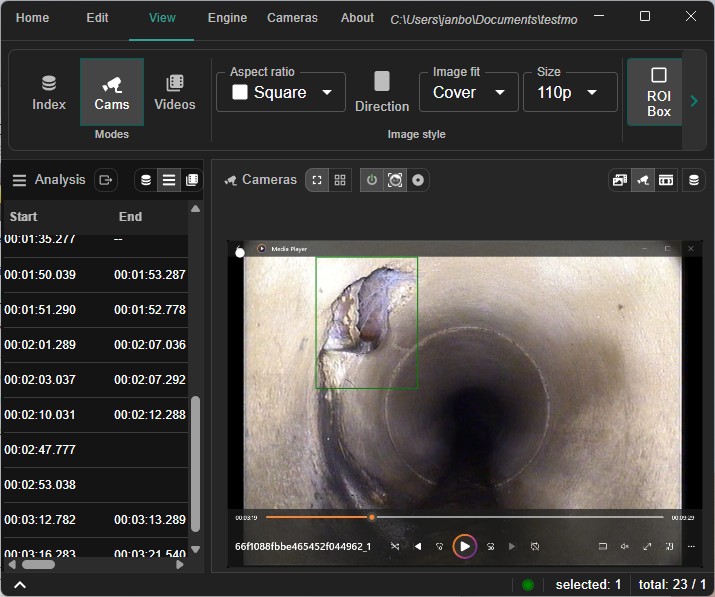
Task: Click the video seek bar handle
Action: (372, 517)
